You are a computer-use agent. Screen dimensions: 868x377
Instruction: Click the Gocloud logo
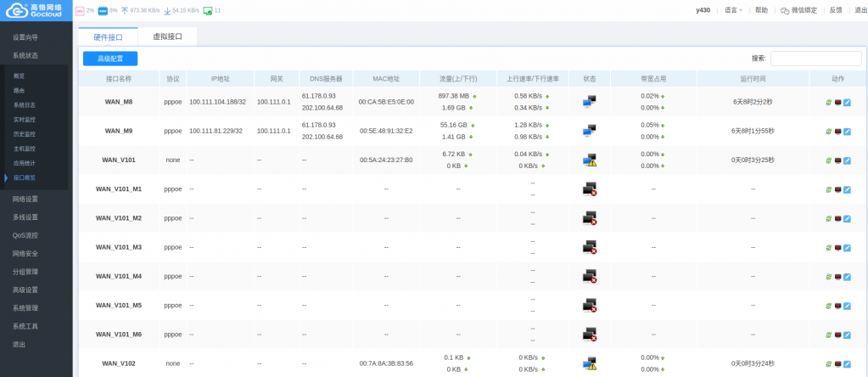[x=37, y=10]
